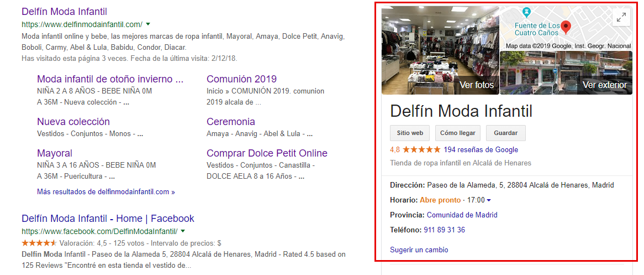Open Ver fotos store interior thumbnail
Viewport: 644px width, 275px height.
[x=440, y=51]
